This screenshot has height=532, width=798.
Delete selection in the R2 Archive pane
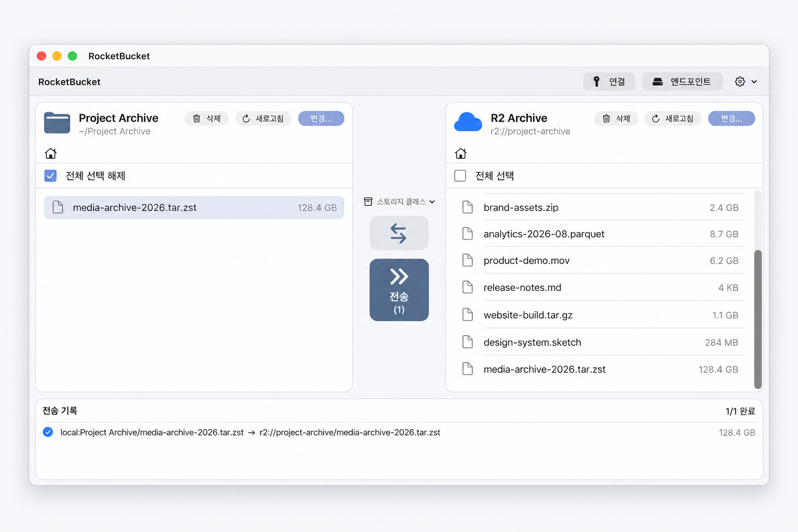click(616, 118)
